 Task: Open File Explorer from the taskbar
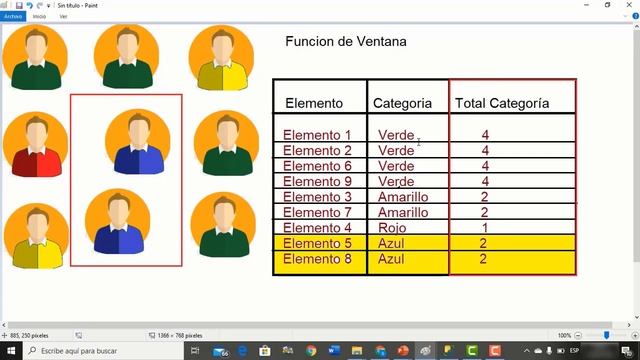coord(357,351)
